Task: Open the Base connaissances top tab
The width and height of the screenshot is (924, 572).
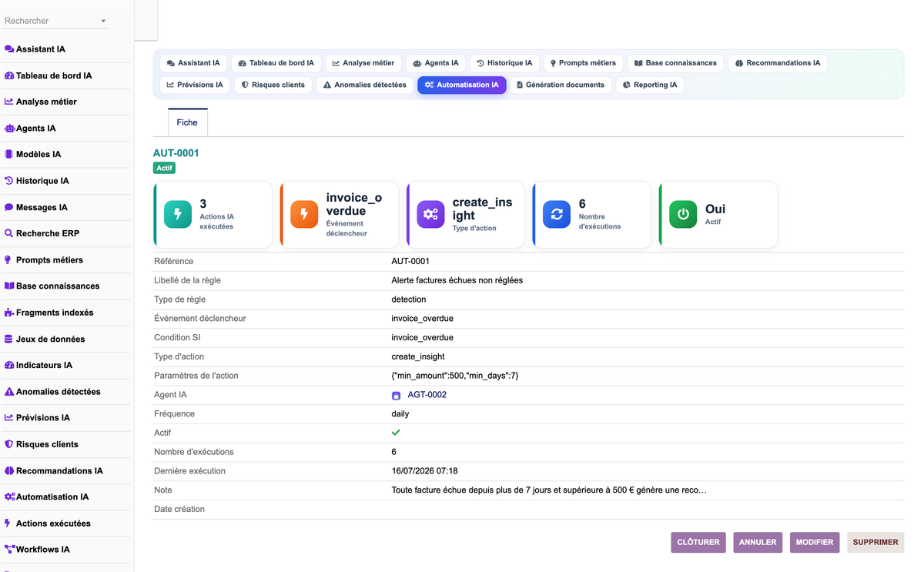Action: click(x=675, y=63)
